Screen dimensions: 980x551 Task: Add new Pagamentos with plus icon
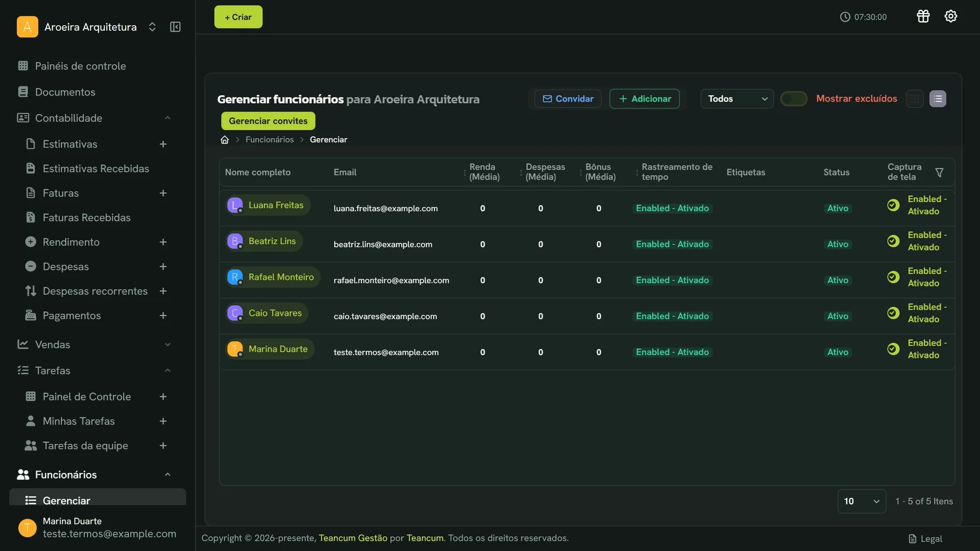click(x=163, y=316)
